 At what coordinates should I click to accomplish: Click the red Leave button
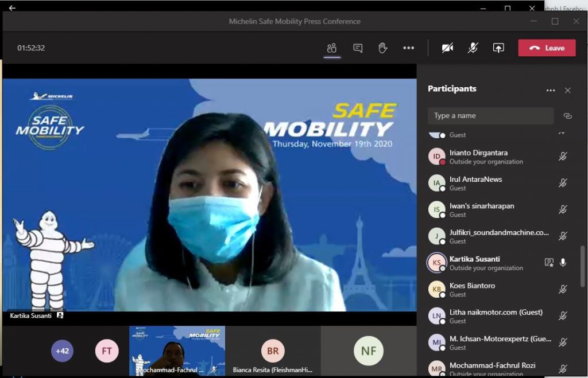point(547,48)
